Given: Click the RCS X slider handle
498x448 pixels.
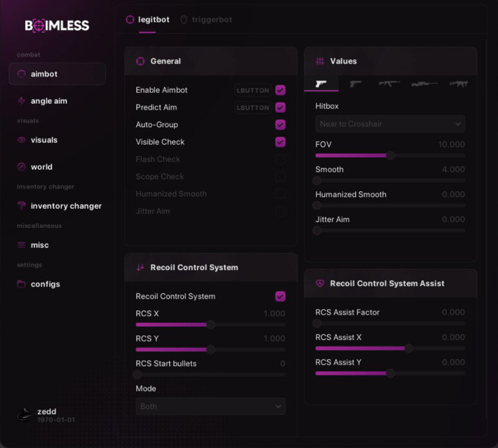Looking at the screenshot, I should coord(211,325).
